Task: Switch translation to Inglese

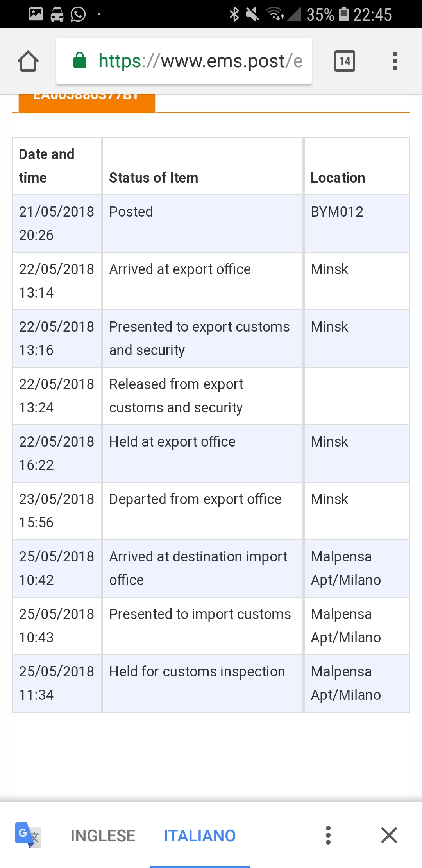Action: [x=103, y=836]
